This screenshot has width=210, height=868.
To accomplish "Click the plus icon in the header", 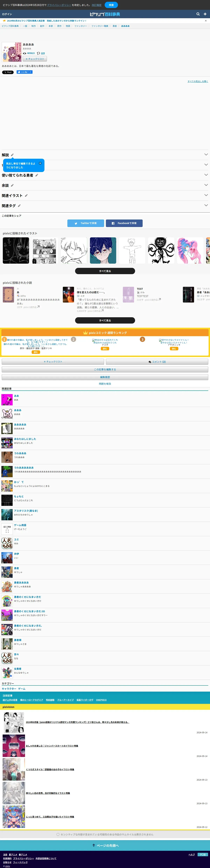I will (x=205, y=14).
